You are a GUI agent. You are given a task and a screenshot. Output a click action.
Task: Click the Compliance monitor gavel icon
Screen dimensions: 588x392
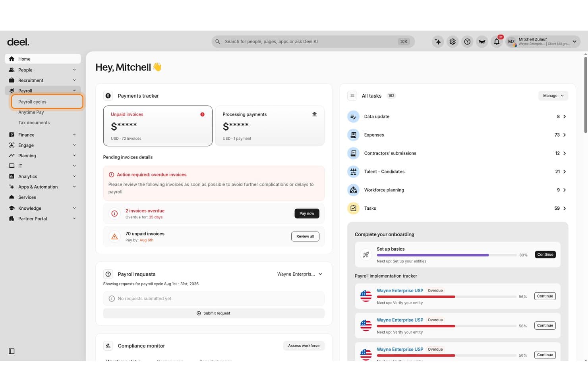pyautogui.click(x=108, y=346)
